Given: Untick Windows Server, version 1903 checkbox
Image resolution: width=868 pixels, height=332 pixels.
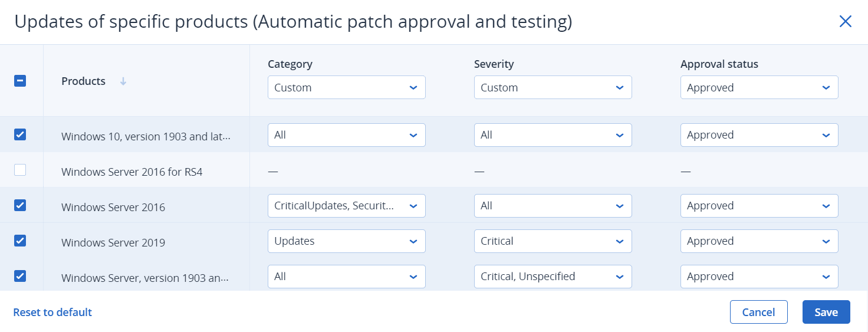Looking at the screenshot, I should [20, 276].
